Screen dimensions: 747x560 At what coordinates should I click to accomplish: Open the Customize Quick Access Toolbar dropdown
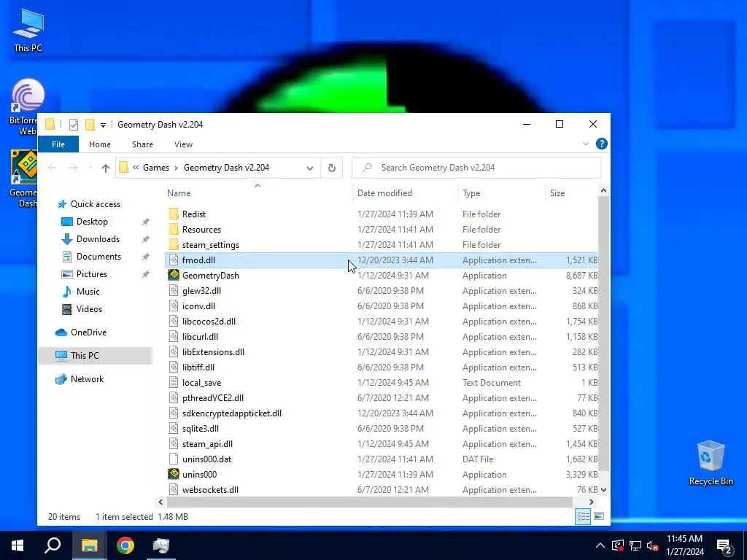pyautogui.click(x=103, y=125)
